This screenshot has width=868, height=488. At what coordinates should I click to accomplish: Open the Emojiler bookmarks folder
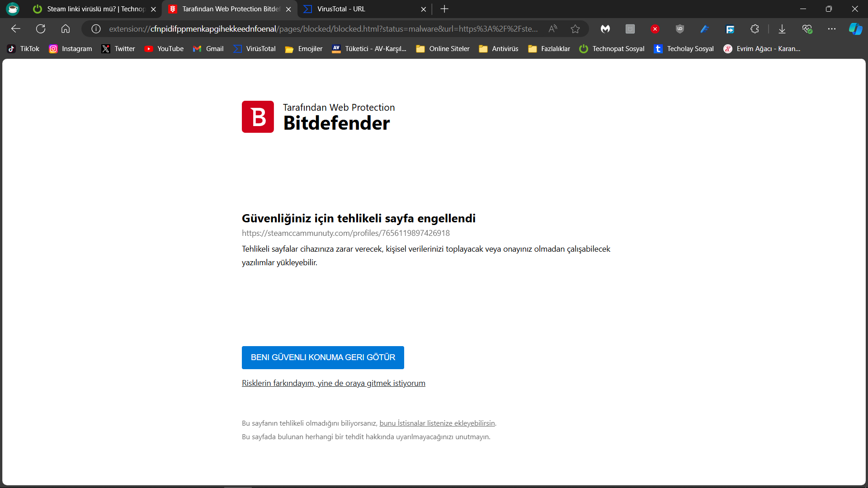click(304, 49)
